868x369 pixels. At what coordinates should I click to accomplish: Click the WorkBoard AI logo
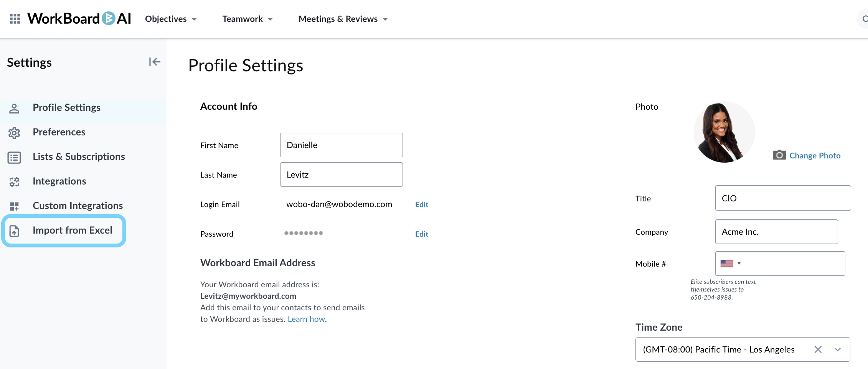coord(79,18)
